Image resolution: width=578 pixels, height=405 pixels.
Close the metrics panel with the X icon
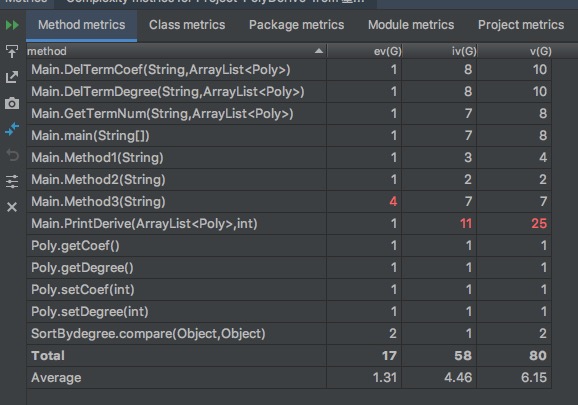(x=12, y=207)
